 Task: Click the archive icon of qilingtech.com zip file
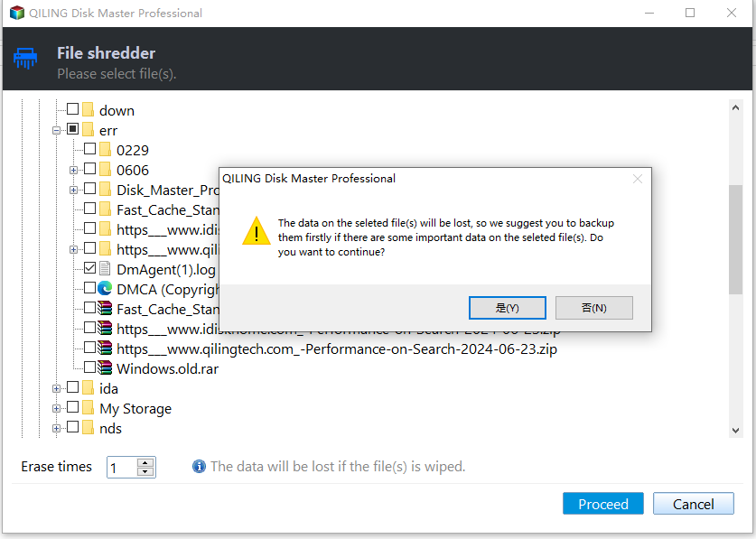pos(105,348)
